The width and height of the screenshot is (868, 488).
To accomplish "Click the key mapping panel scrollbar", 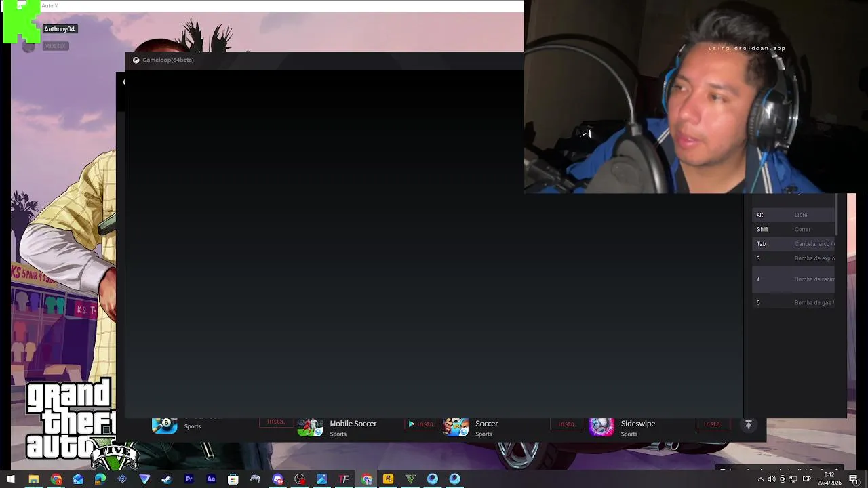I will pyautogui.click(x=837, y=215).
